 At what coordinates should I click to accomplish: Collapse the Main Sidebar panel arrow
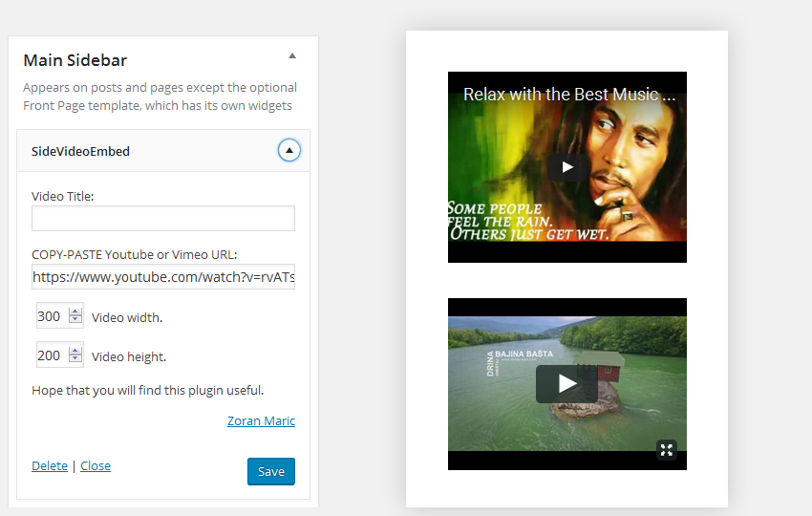(292, 56)
